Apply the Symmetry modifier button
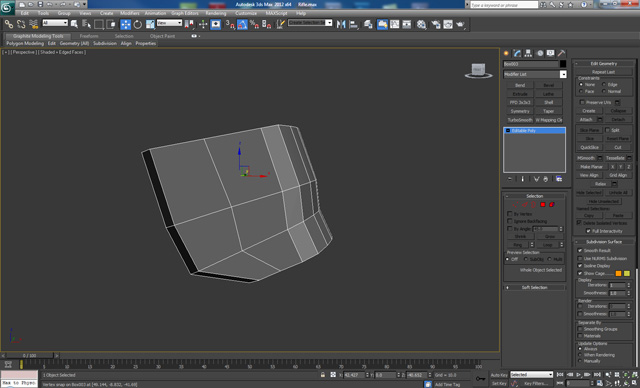 point(520,111)
